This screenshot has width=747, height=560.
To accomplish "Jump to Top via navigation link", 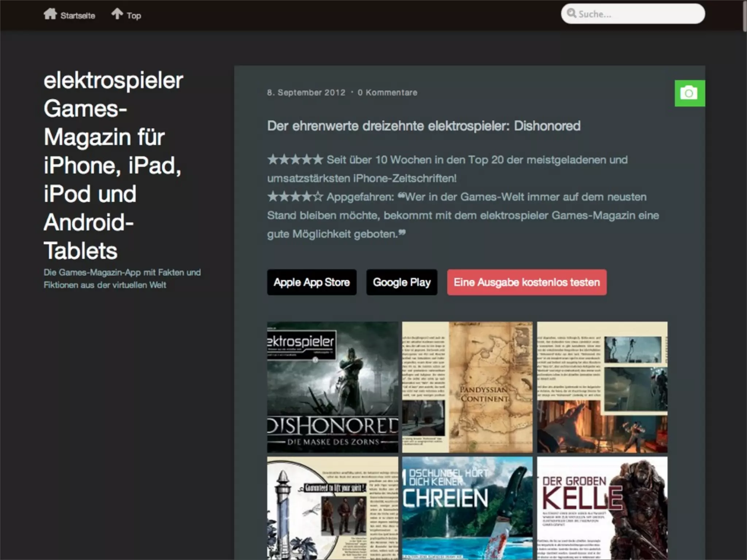I will [133, 16].
